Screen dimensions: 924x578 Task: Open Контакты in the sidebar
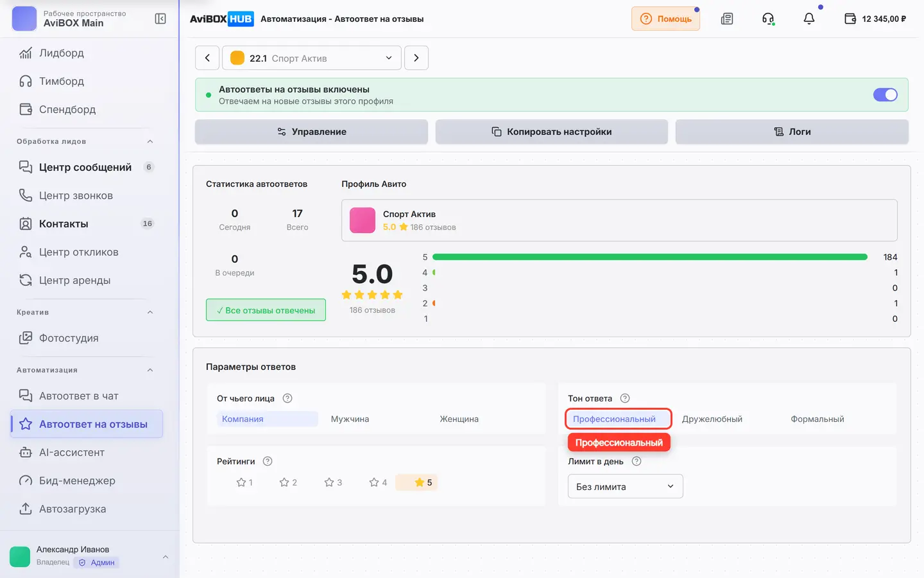coord(87,223)
